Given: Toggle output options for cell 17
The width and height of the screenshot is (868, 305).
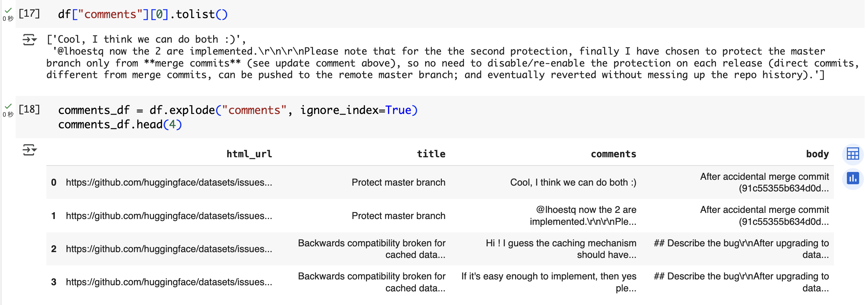Looking at the screenshot, I should pyautogui.click(x=30, y=40).
